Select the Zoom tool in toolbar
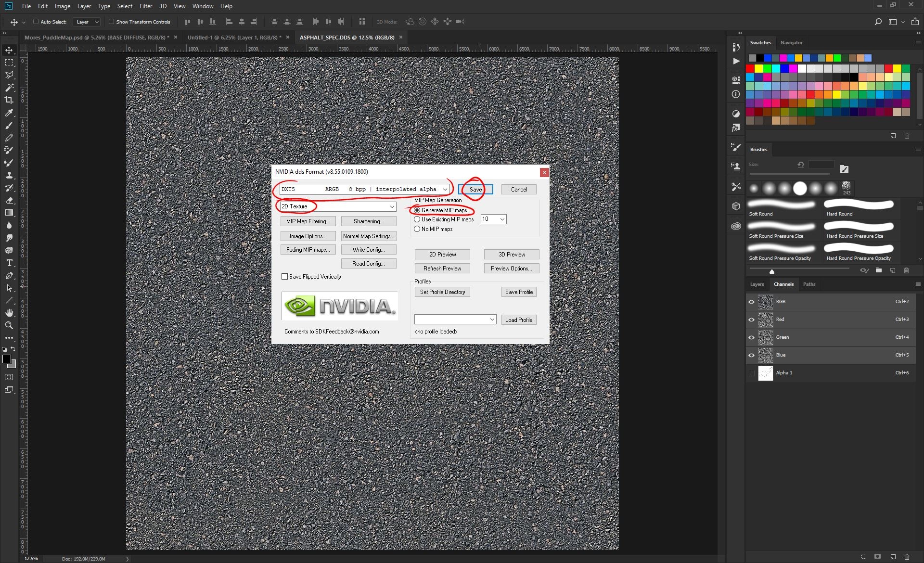The image size is (924, 563). pos(9,325)
